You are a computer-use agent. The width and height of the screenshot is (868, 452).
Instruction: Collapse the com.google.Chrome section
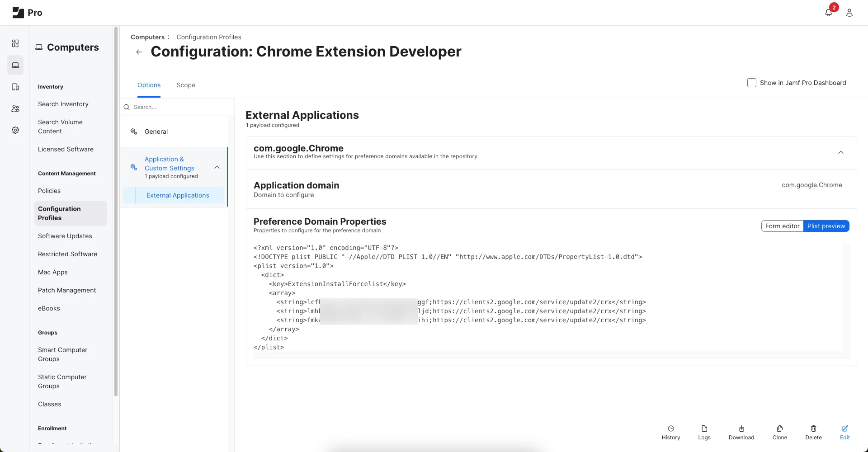click(x=841, y=152)
